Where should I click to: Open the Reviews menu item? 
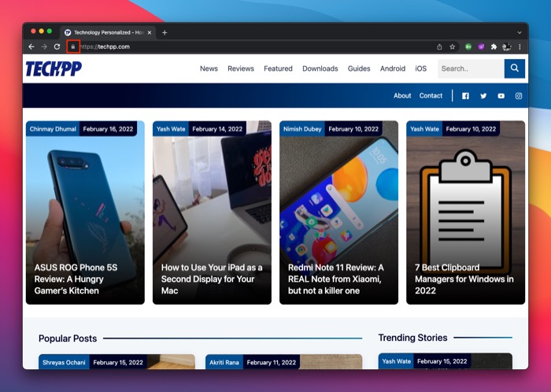pos(241,68)
